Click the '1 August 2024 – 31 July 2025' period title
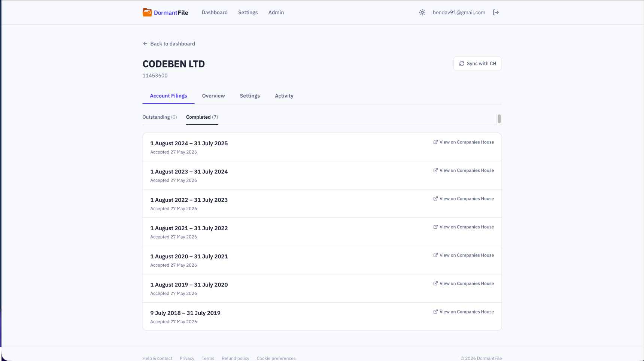 click(189, 143)
